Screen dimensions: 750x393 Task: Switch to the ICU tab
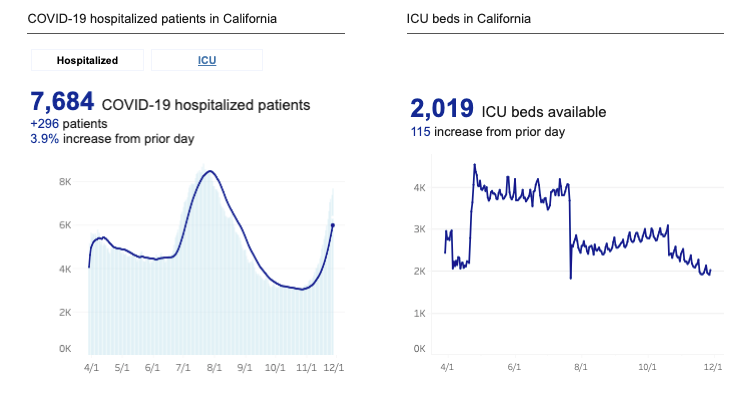tap(207, 60)
